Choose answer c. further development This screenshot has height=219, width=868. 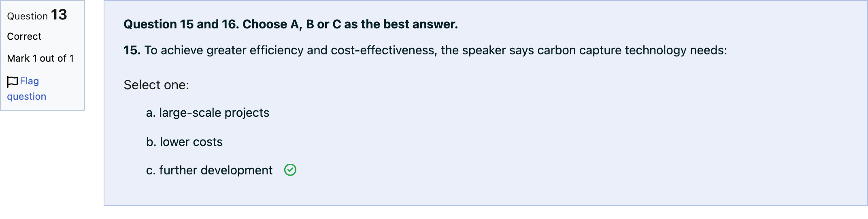point(209,170)
